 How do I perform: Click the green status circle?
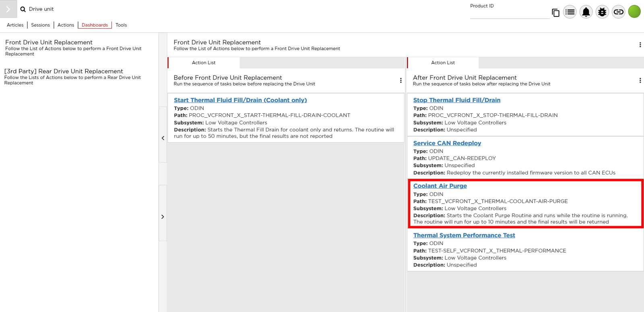click(x=634, y=12)
